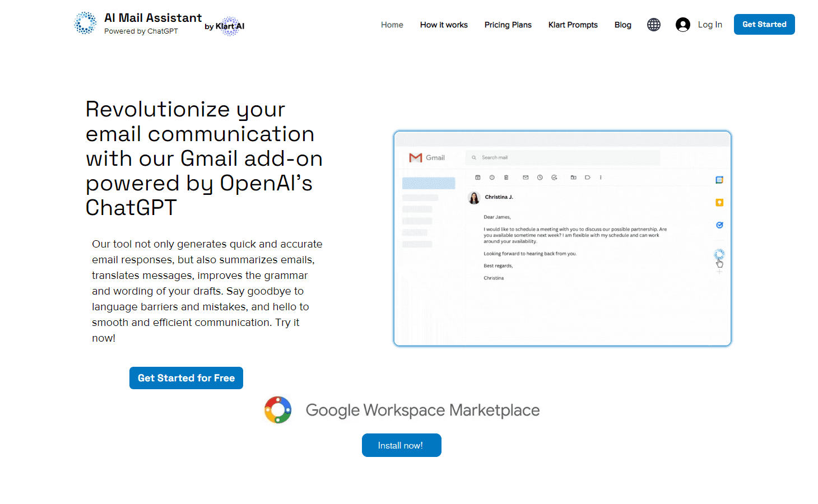Click the Log In link

[710, 25]
